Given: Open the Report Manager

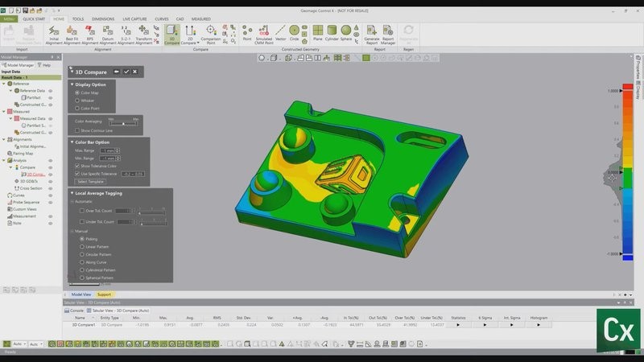Looking at the screenshot, I should [x=388, y=34].
